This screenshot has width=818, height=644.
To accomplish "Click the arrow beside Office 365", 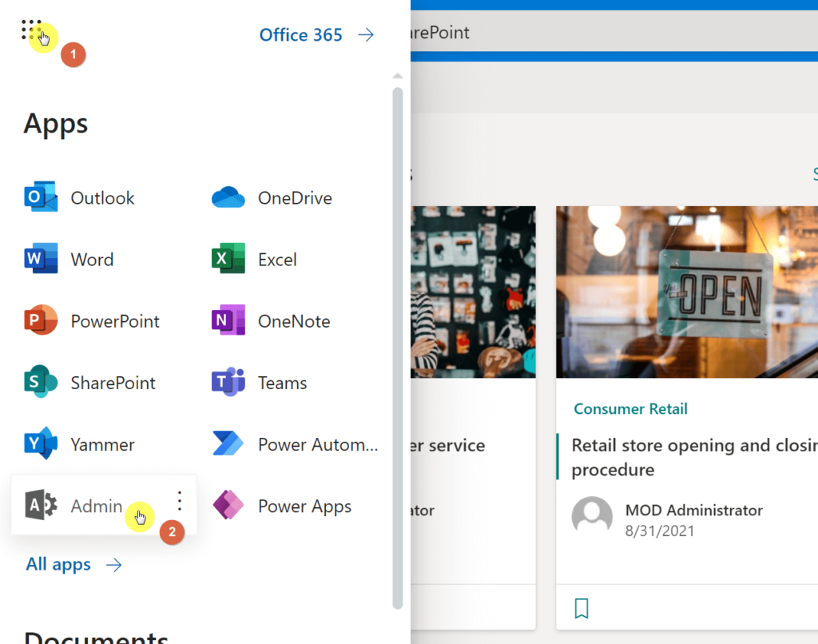I will coord(366,35).
